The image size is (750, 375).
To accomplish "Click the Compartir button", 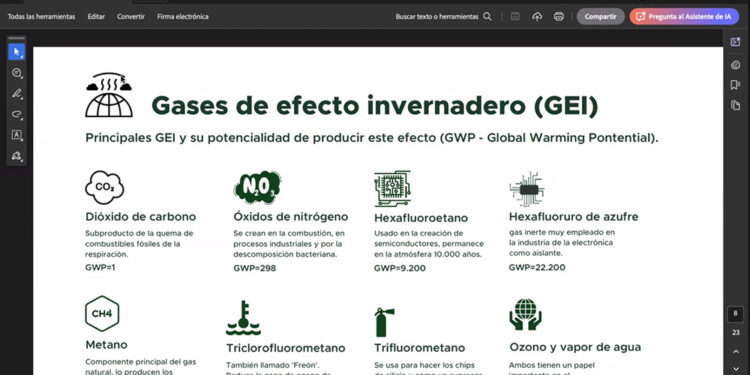I will click(600, 16).
